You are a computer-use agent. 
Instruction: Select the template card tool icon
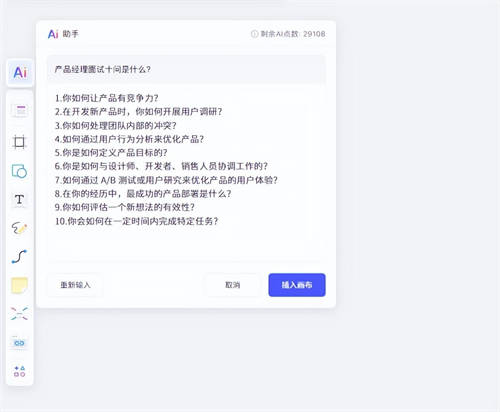(x=20, y=110)
